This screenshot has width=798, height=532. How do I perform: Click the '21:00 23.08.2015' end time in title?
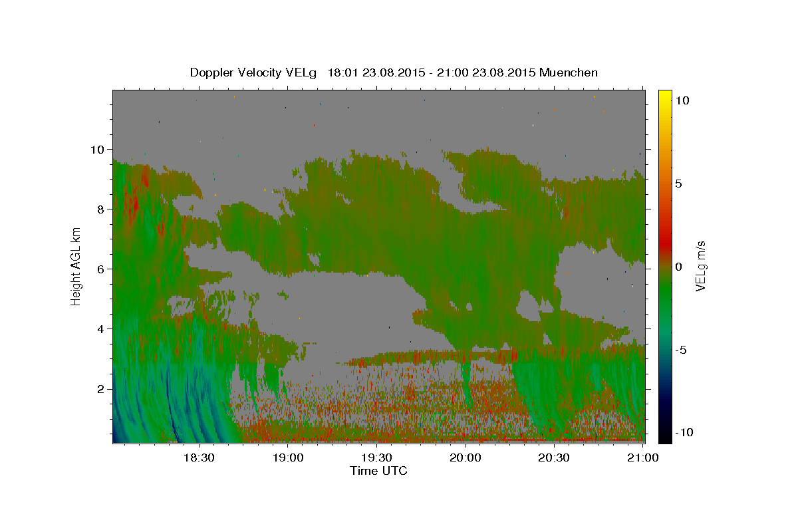487,72
